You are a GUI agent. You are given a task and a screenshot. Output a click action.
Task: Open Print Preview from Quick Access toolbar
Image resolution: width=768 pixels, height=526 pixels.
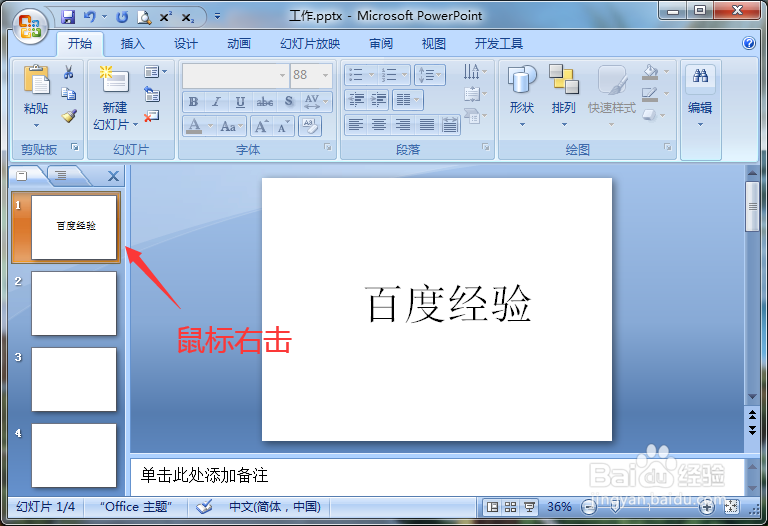coord(144,17)
